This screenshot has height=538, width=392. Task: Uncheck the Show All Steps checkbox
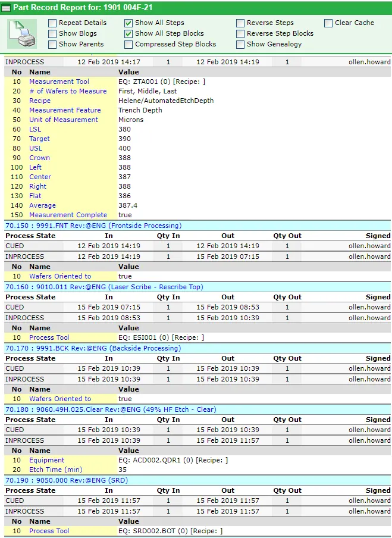[x=128, y=23]
